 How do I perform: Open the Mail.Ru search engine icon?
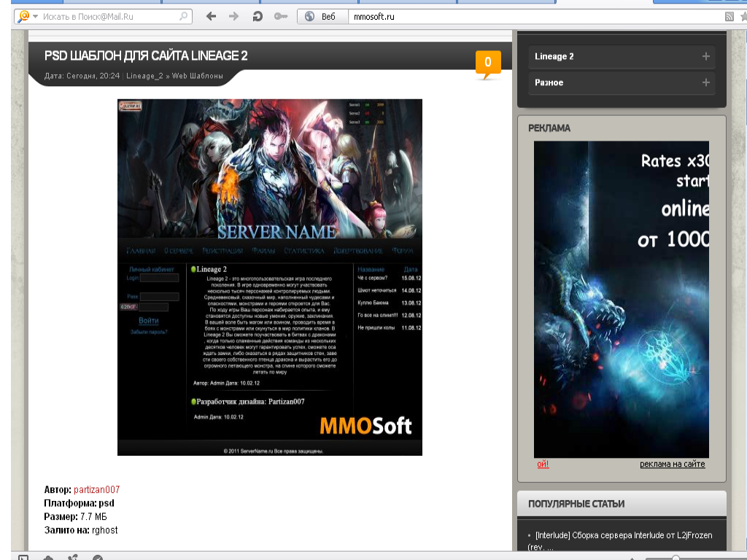23,17
